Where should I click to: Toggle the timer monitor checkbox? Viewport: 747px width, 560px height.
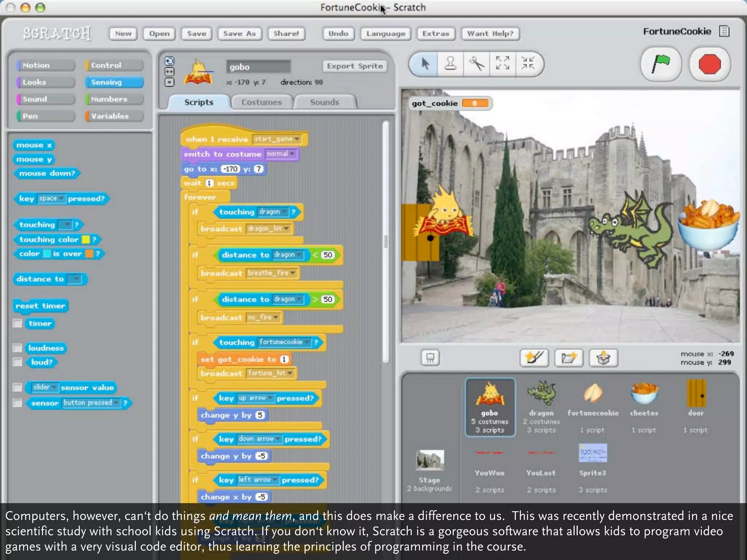[17, 323]
